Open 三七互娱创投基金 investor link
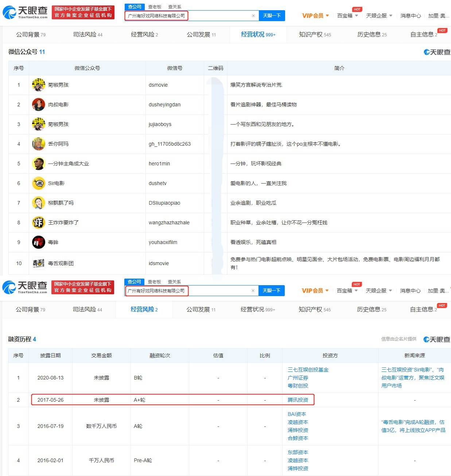451x476 pixels. (x=308, y=370)
